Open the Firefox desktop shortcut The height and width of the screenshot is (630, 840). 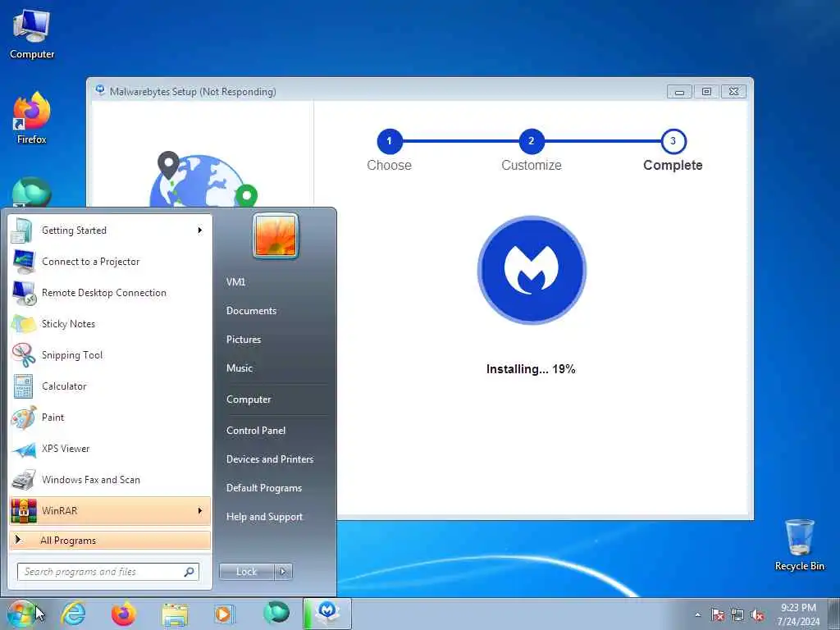tap(32, 118)
